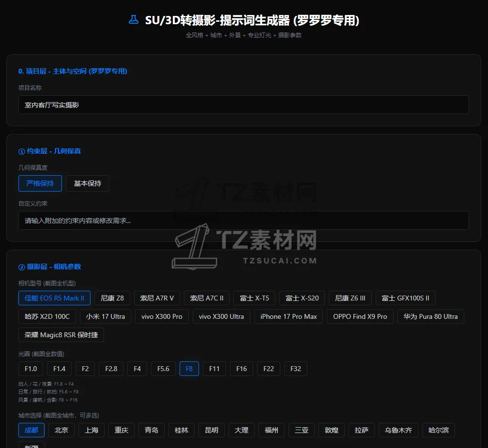Select city 上海
This screenshot has width=488, height=448.
click(x=91, y=430)
